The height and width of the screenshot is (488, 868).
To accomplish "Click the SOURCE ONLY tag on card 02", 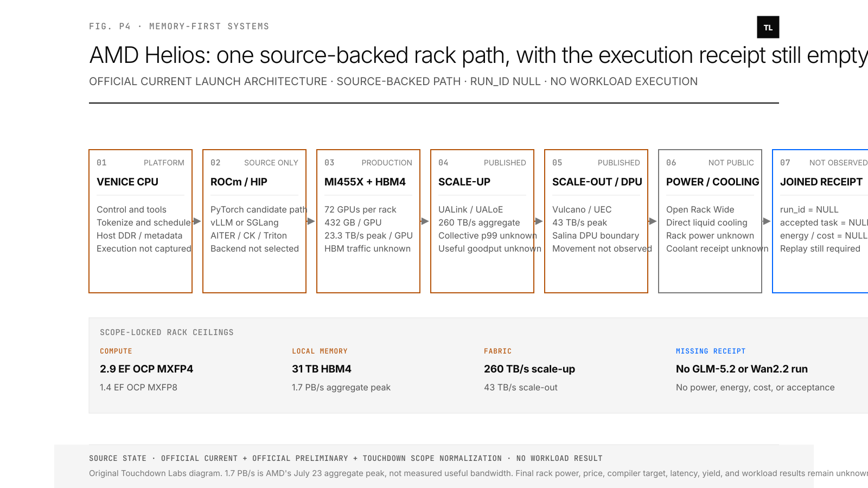I will (271, 163).
